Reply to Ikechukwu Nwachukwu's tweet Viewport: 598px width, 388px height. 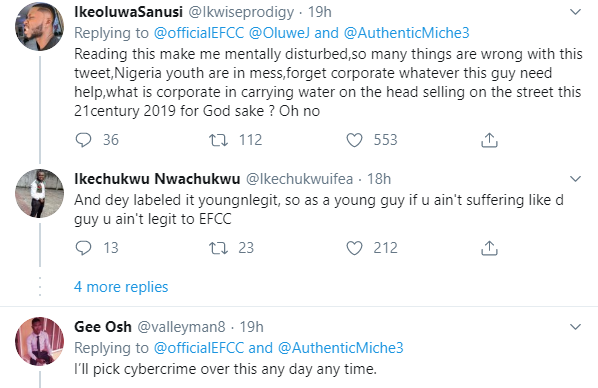[x=83, y=248]
